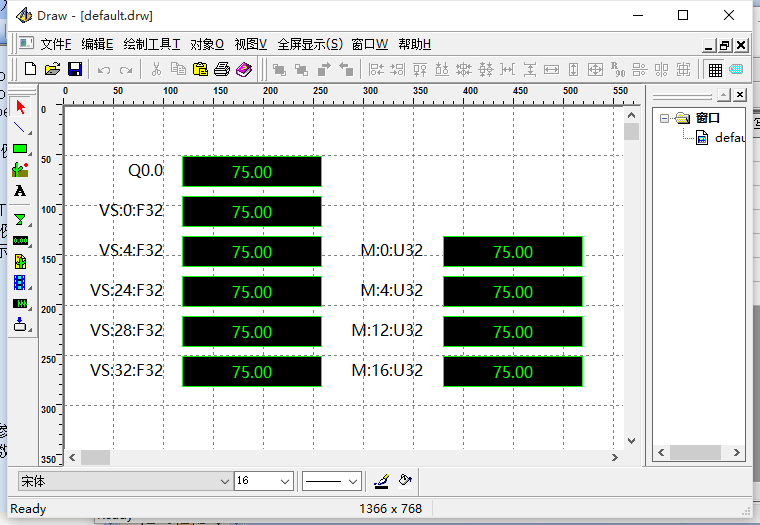Select the Q0.0 value display box
The image size is (760, 525).
252,172
